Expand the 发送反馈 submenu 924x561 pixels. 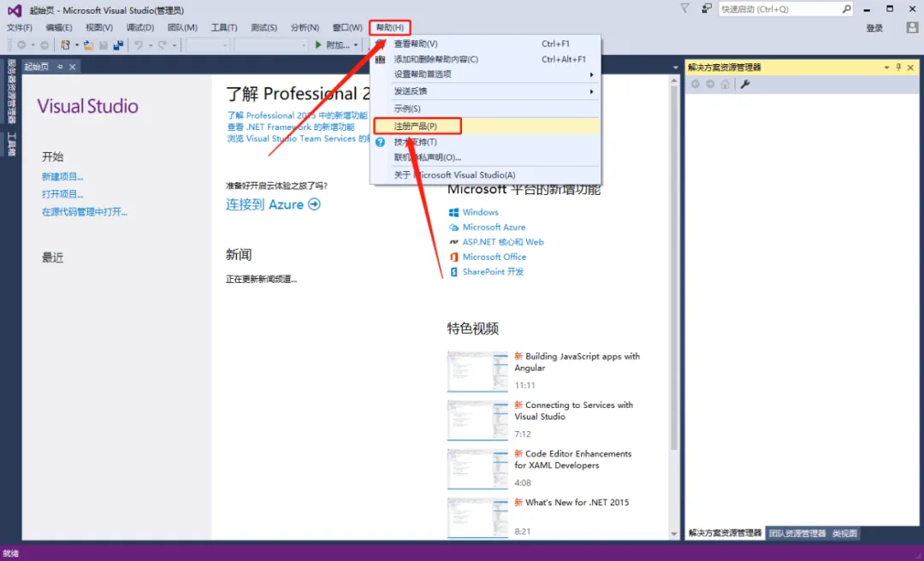click(x=591, y=92)
